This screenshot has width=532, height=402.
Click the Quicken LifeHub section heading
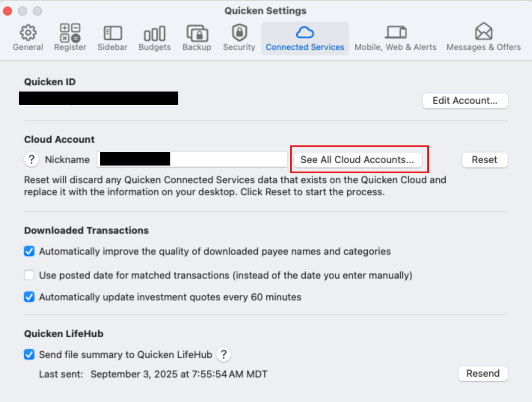(x=64, y=334)
